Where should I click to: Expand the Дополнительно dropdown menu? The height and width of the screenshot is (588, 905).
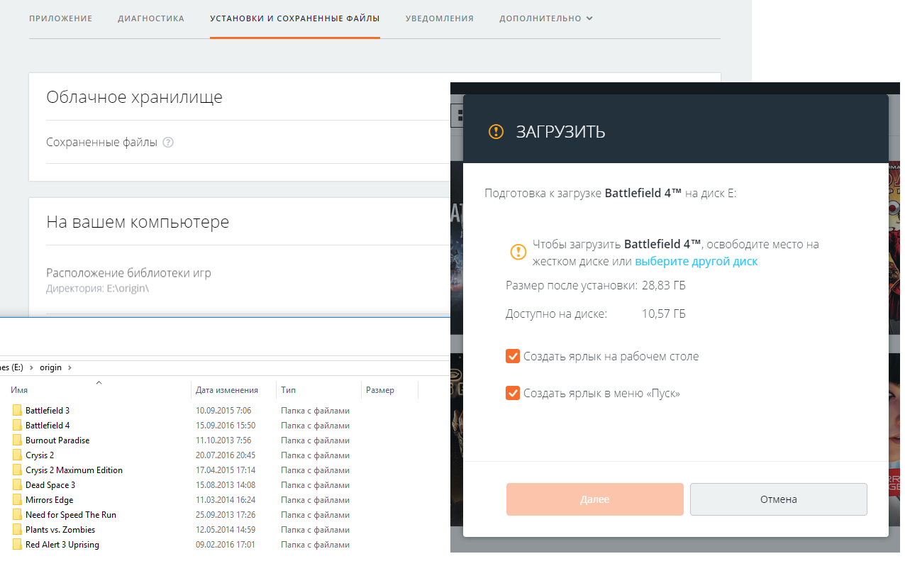pyautogui.click(x=546, y=18)
